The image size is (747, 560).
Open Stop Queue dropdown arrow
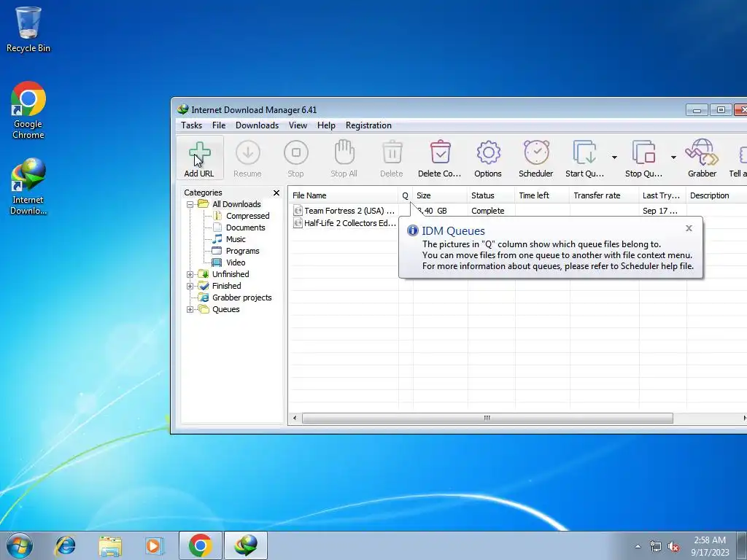tap(673, 157)
